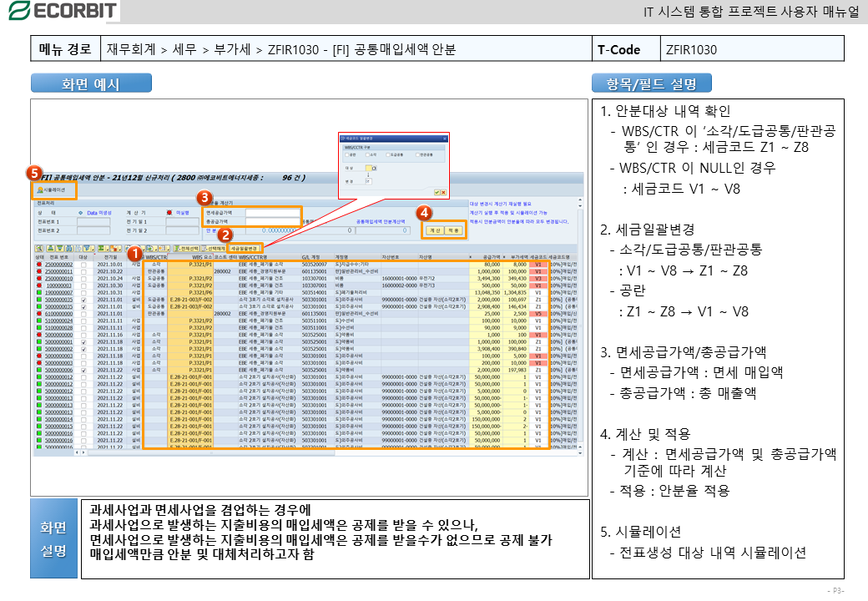868x601 pixels.
Task: Open document number 2500000011 link
Action: (x=58, y=271)
